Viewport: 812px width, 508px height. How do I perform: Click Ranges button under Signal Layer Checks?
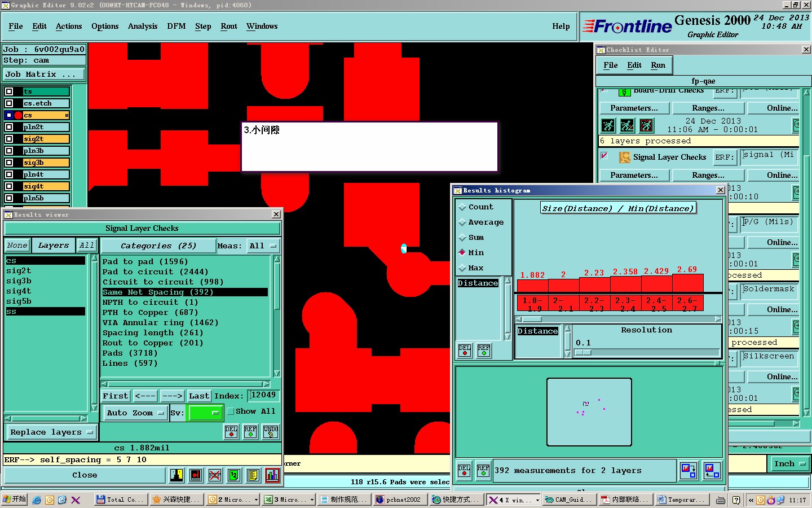[x=708, y=176]
